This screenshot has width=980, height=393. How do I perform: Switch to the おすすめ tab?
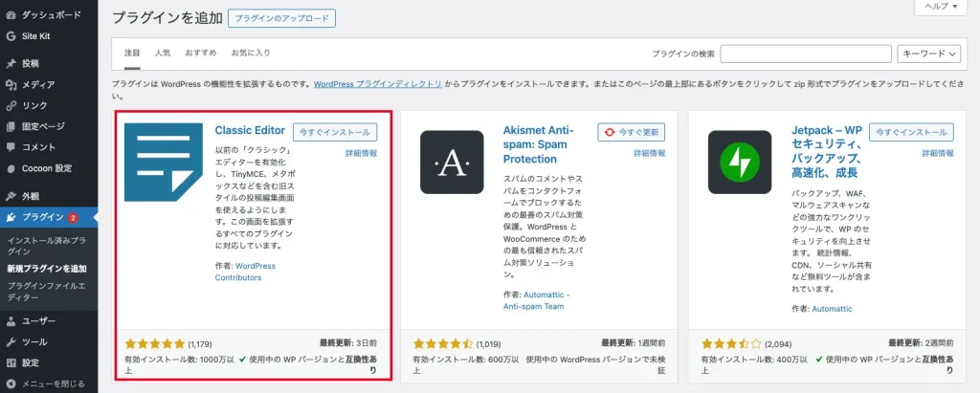(201, 54)
